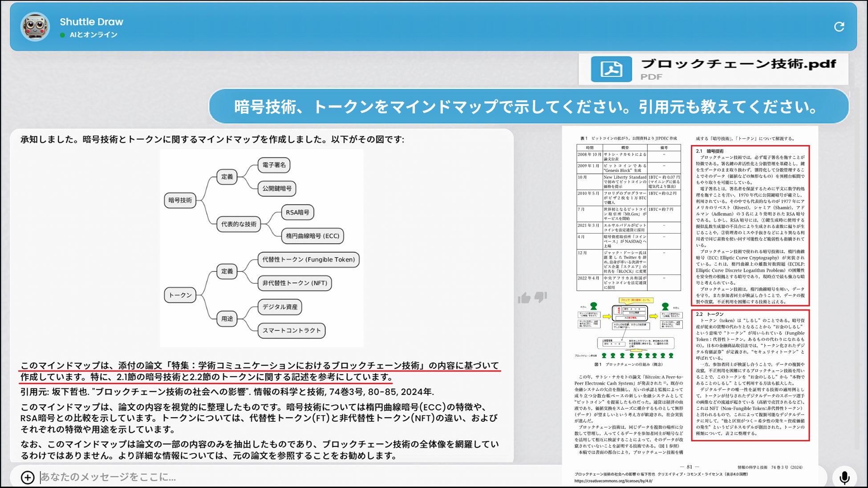Open the ブロックチェーン技術.pdf attachment name
868x488 pixels.
(738, 64)
